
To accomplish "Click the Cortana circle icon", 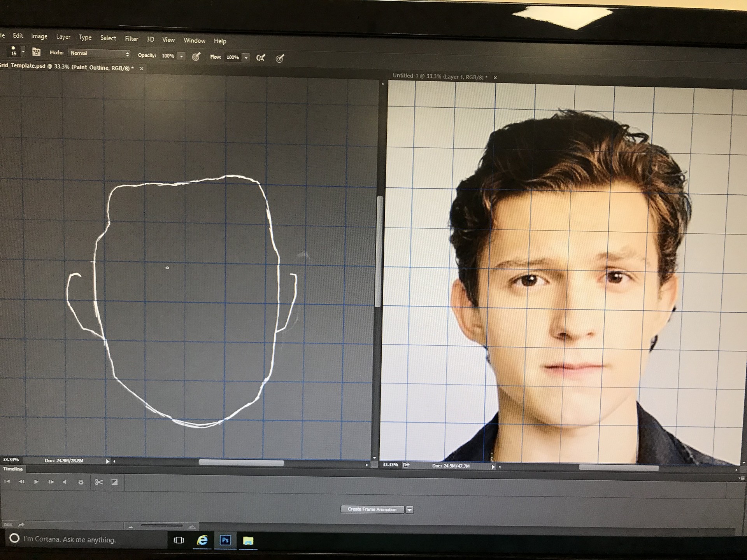I will pyautogui.click(x=14, y=538).
